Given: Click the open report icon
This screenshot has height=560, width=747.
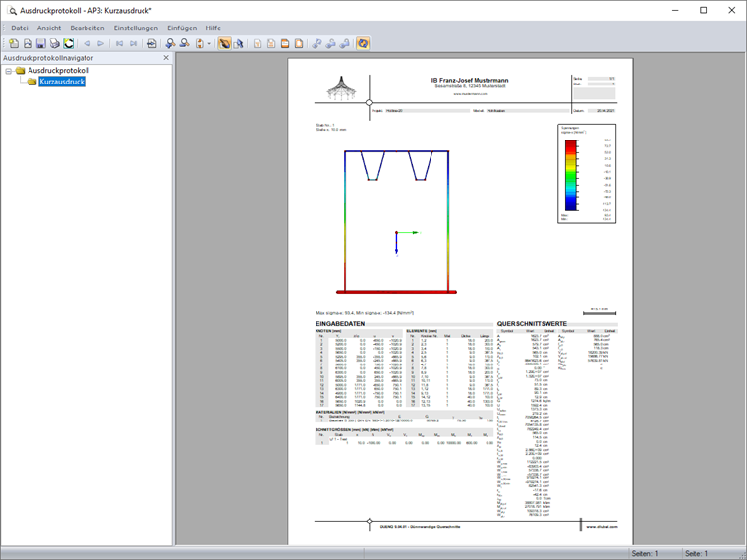Looking at the screenshot, I should 28,44.
